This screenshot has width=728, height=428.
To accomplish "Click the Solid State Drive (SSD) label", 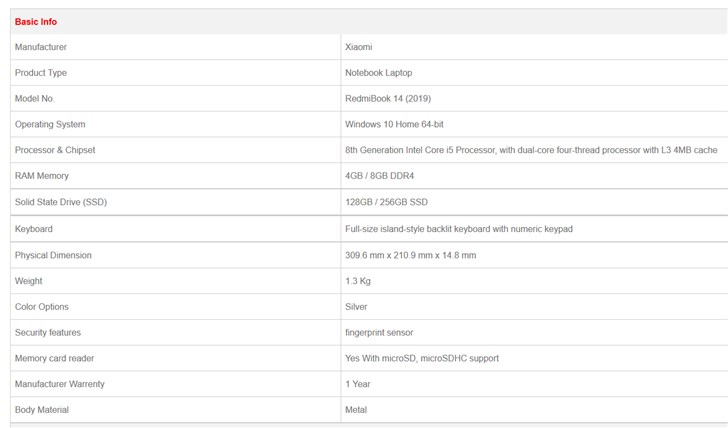I will coord(61,202).
